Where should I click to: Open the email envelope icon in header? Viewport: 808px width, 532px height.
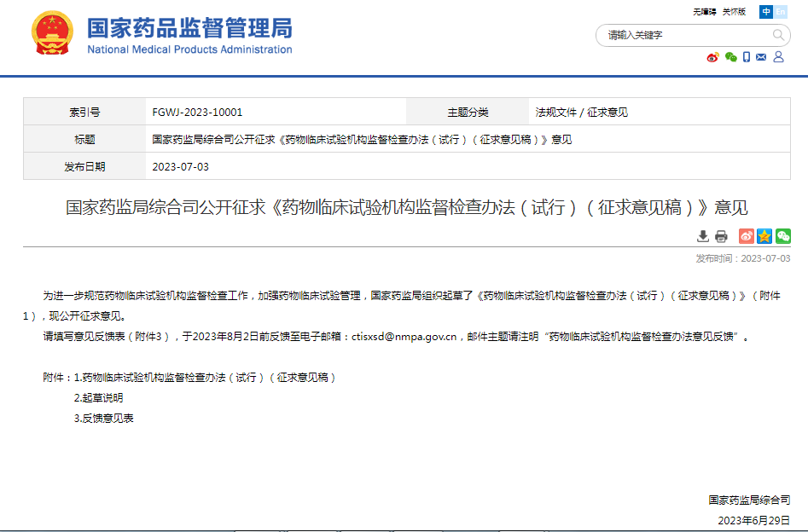(x=761, y=57)
